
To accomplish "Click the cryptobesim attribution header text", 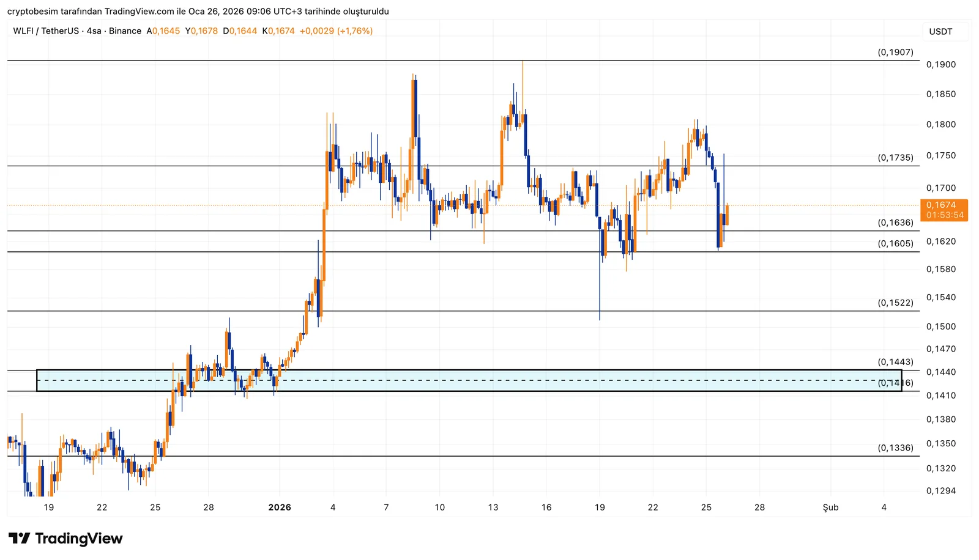I will pos(198,12).
